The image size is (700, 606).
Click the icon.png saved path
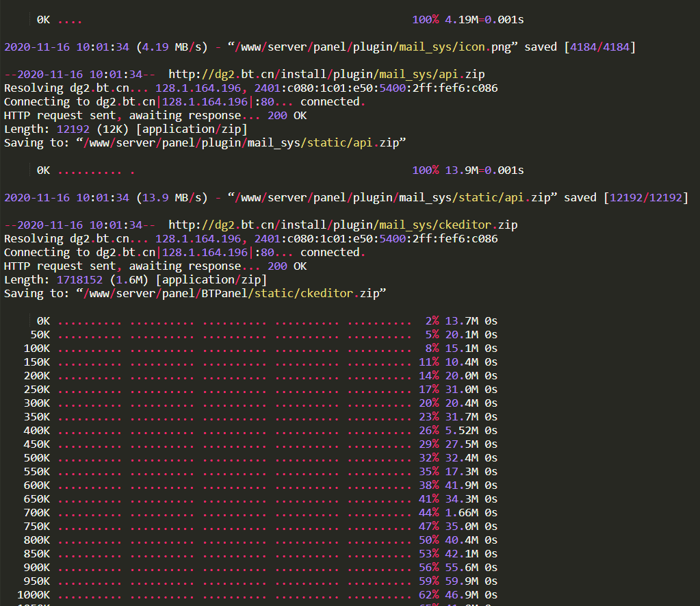372,47
